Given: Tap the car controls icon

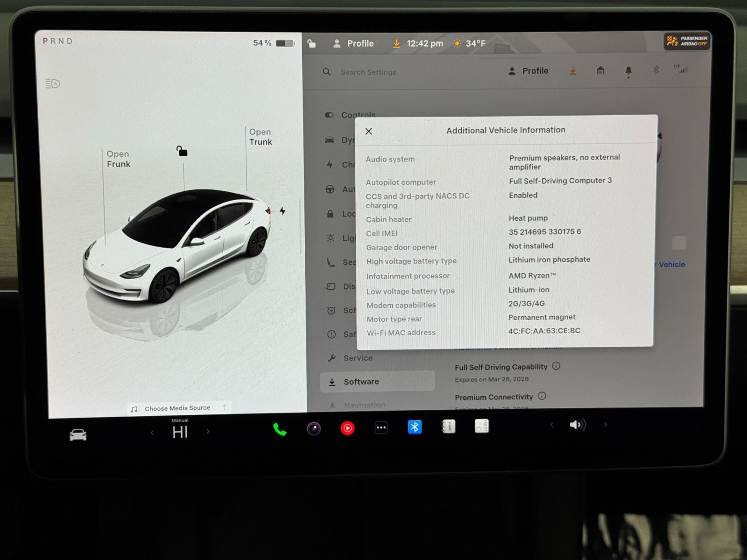Looking at the screenshot, I should [x=78, y=435].
